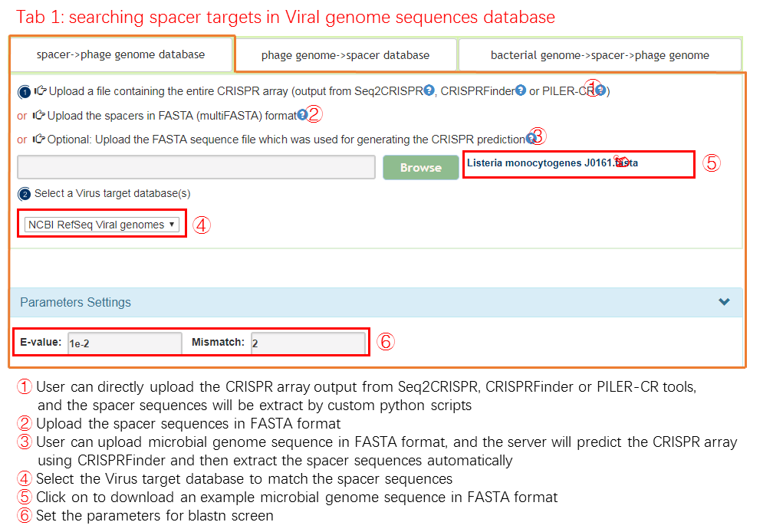Open bacterial genome->spacer->phage genome tab
This screenshot has height=532, width=773.
(x=600, y=55)
